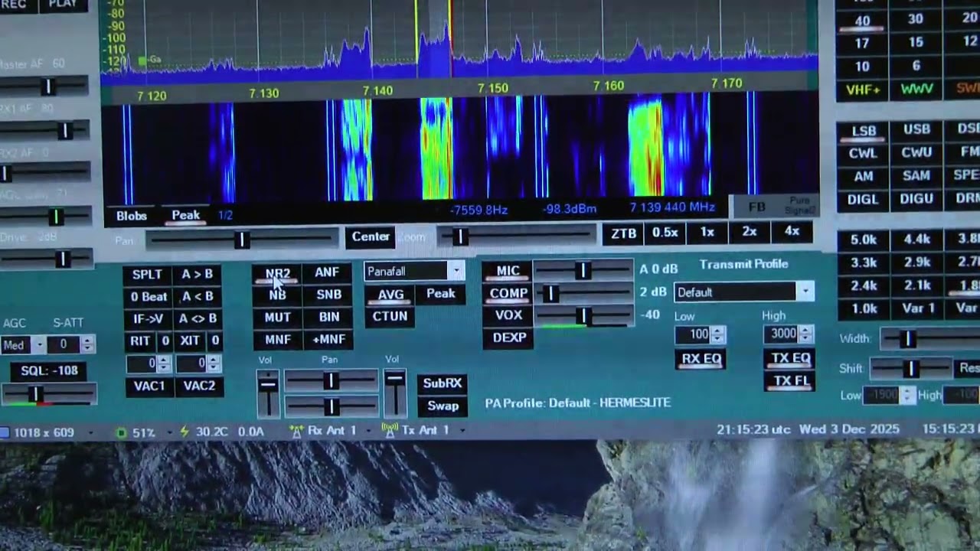Toggle AVG display averaging
980x551 pixels.
[390, 295]
